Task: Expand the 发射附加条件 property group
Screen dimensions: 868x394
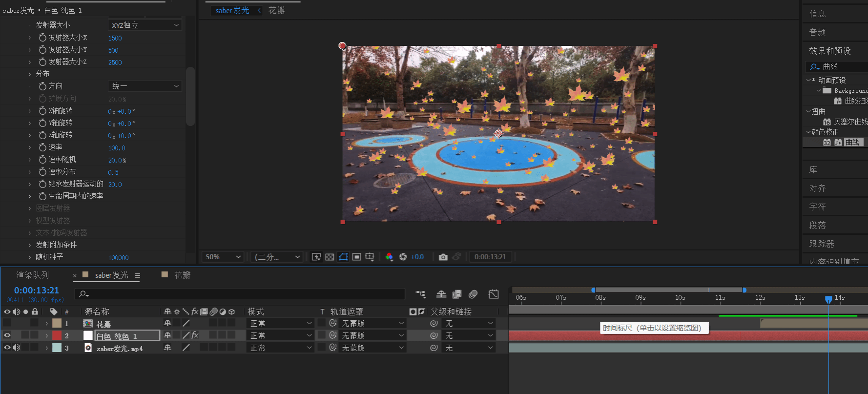Action: point(29,245)
